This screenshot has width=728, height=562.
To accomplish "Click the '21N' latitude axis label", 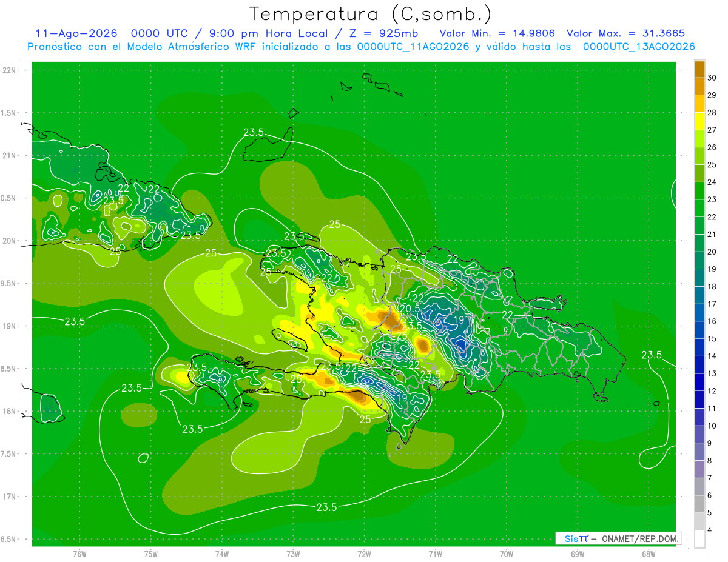I will click(10, 155).
